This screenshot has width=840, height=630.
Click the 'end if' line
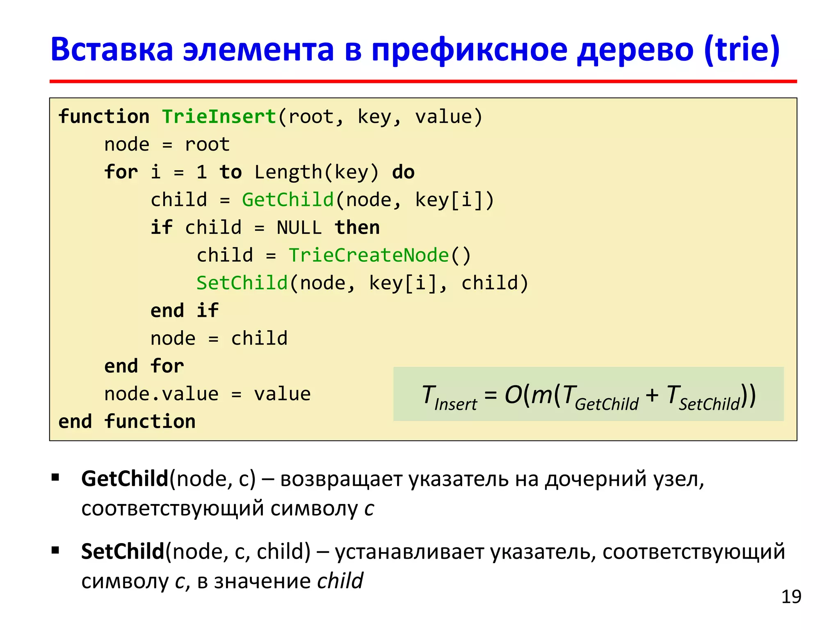point(185,310)
